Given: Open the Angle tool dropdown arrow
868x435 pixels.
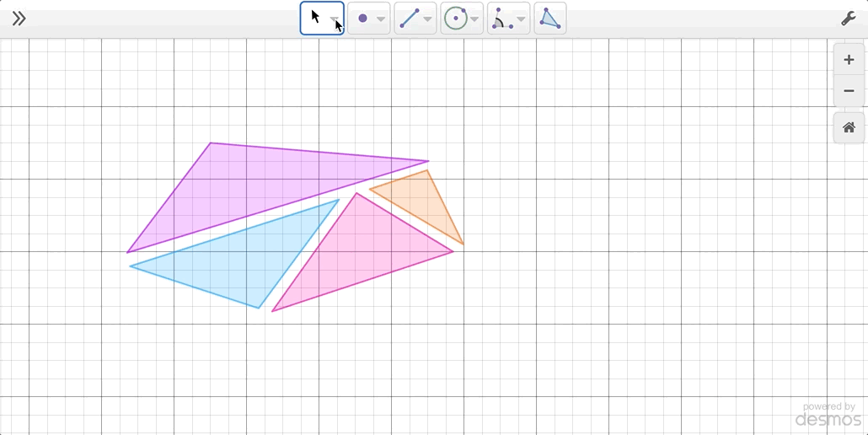Looking at the screenshot, I should point(521,19).
